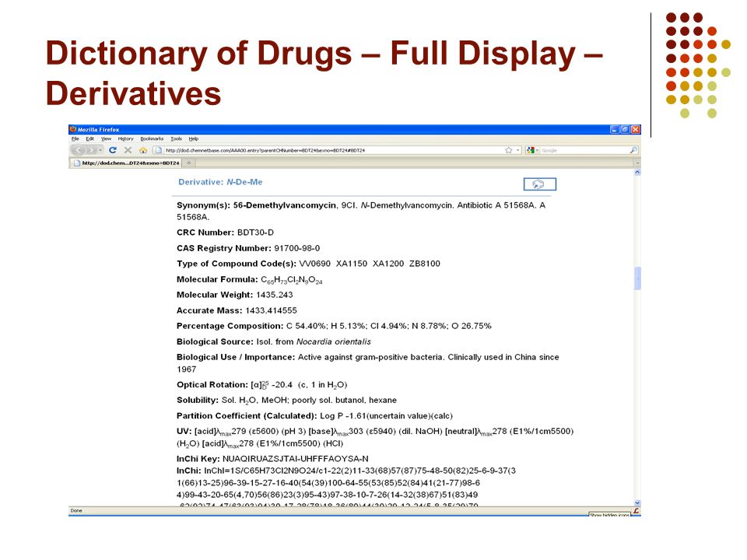This screenshot has width=747, height=560.
Task: Click the Stop loading X icon
Action: pos(128,150)
